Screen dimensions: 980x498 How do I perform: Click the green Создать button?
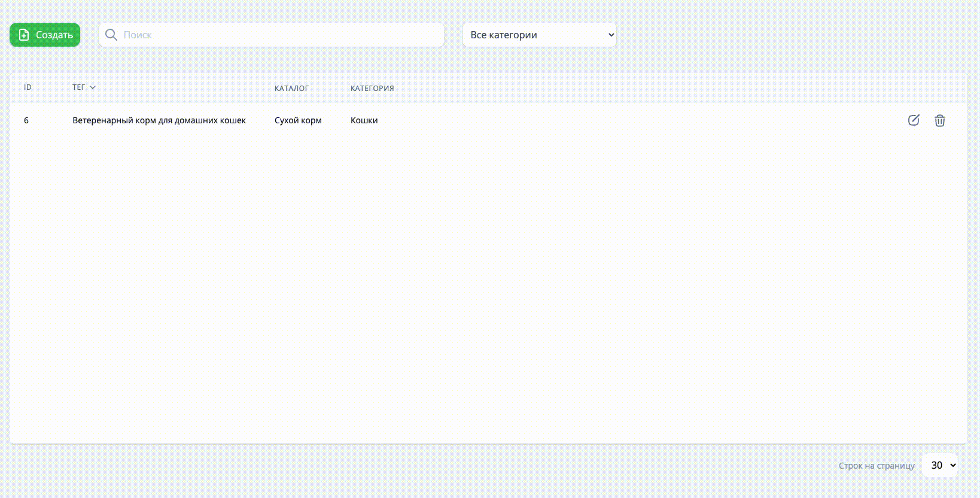tap(45, 35)
